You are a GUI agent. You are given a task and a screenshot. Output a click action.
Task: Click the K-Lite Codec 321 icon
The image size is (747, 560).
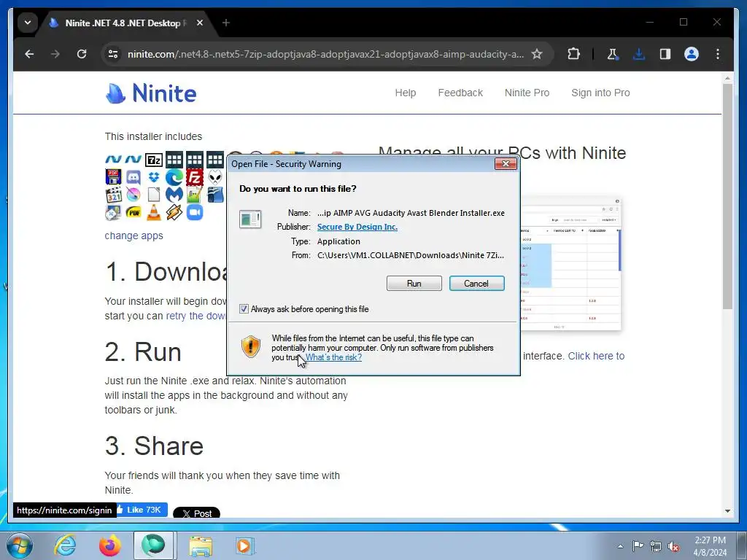[x=113, y=195]
